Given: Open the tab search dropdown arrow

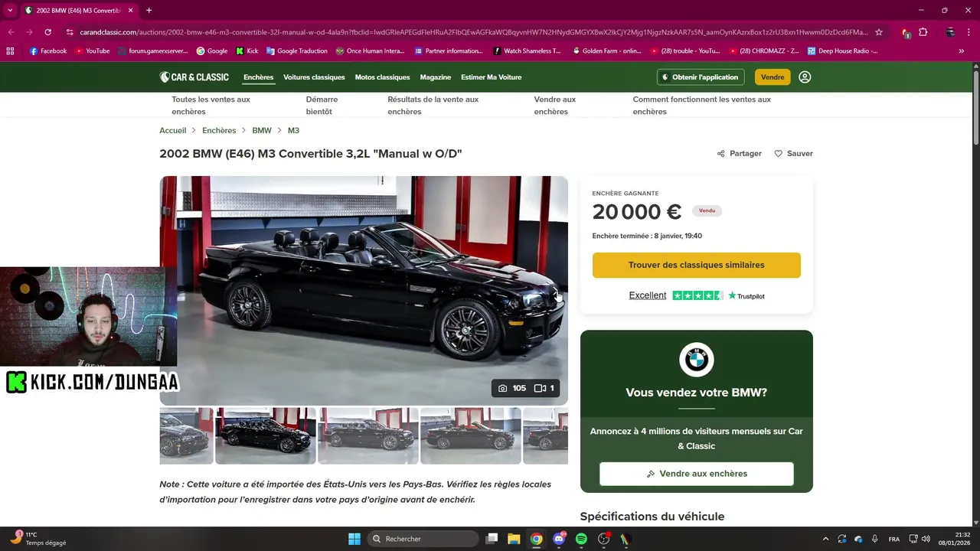Looking at the screenshot, I should click(x=10, y=10).
